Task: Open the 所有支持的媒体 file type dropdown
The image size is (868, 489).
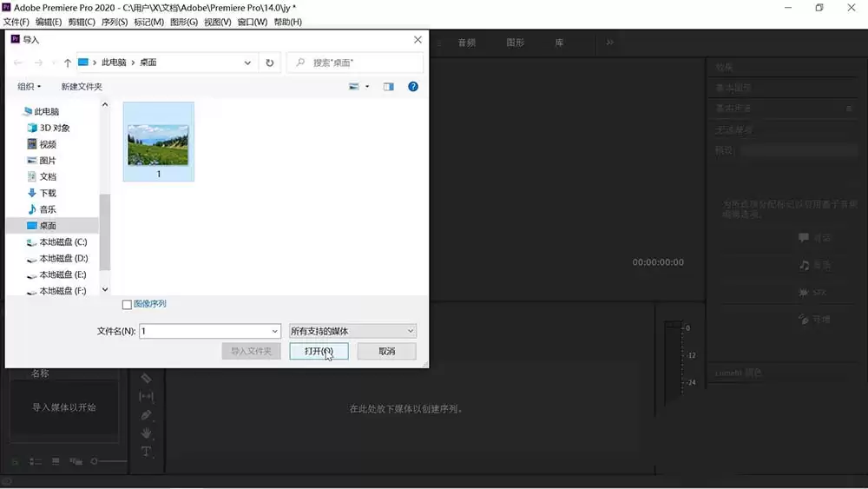Action: [x=352, y=331]
